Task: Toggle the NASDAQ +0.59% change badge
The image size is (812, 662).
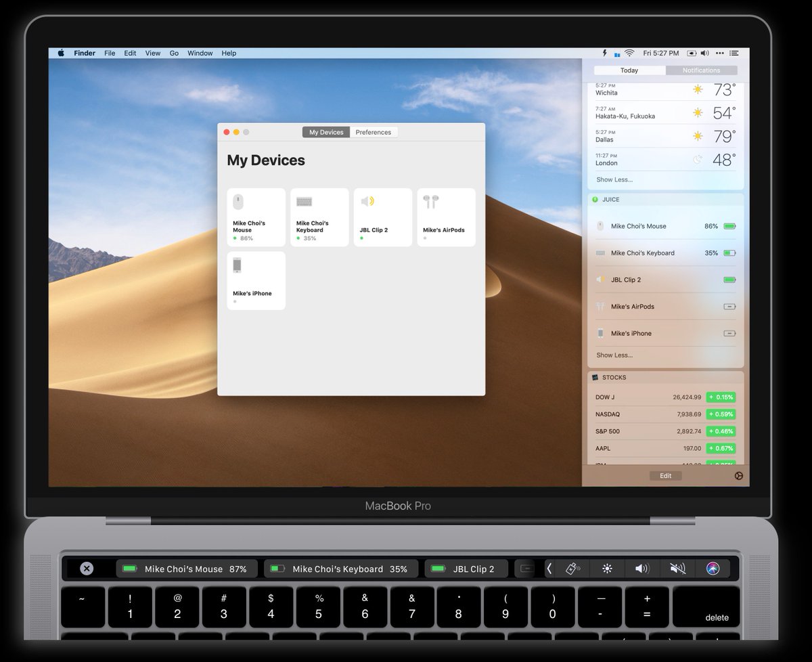Action: [x=721, y=414]
